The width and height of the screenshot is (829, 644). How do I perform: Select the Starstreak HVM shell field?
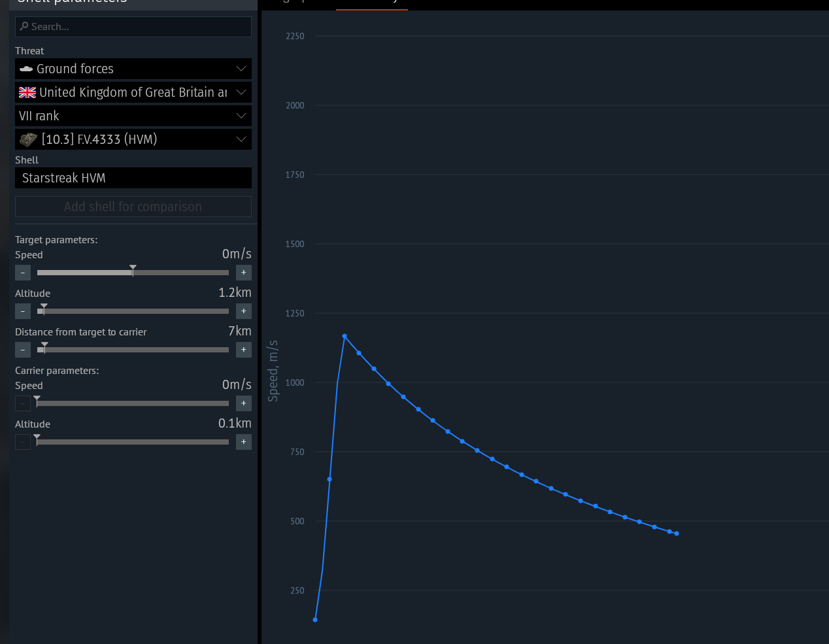pyautogui.click(x=133, y=178)
